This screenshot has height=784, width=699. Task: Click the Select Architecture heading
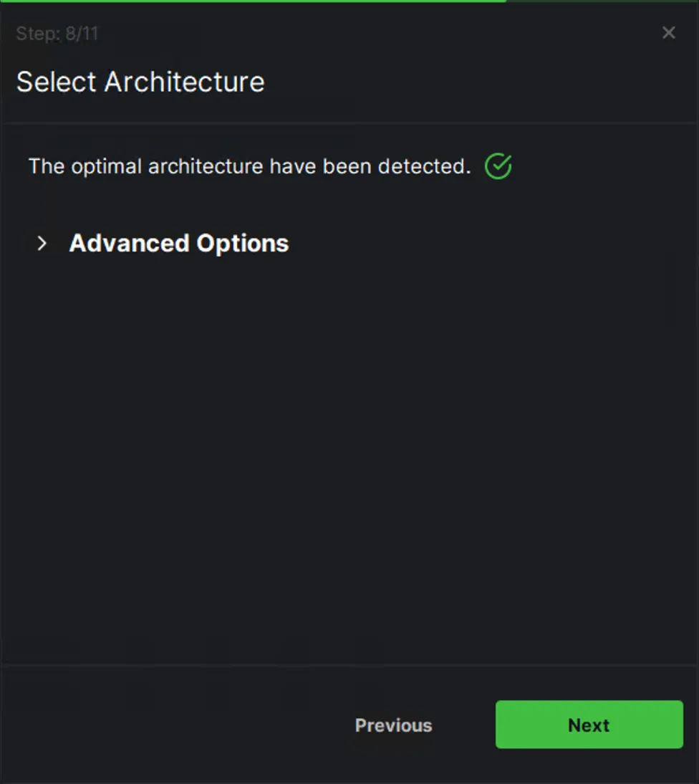pos(140,82)
